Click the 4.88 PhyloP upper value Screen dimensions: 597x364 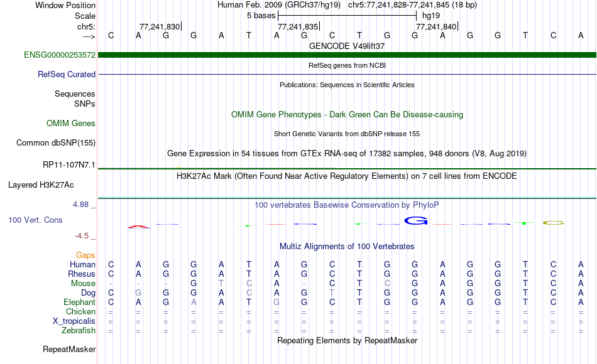80,205
